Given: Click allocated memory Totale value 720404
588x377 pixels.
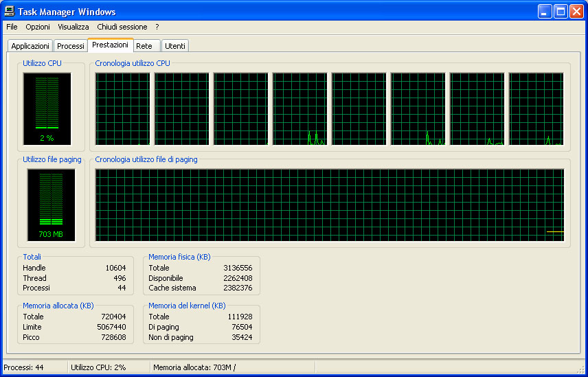Looking at the screenshot, I should point(113,317).
